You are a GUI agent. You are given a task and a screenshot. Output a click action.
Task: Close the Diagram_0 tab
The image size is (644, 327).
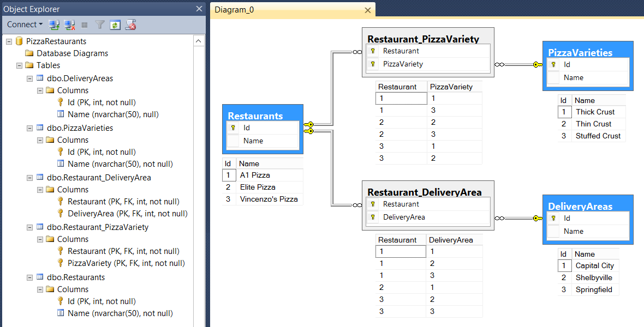[368, 10]
